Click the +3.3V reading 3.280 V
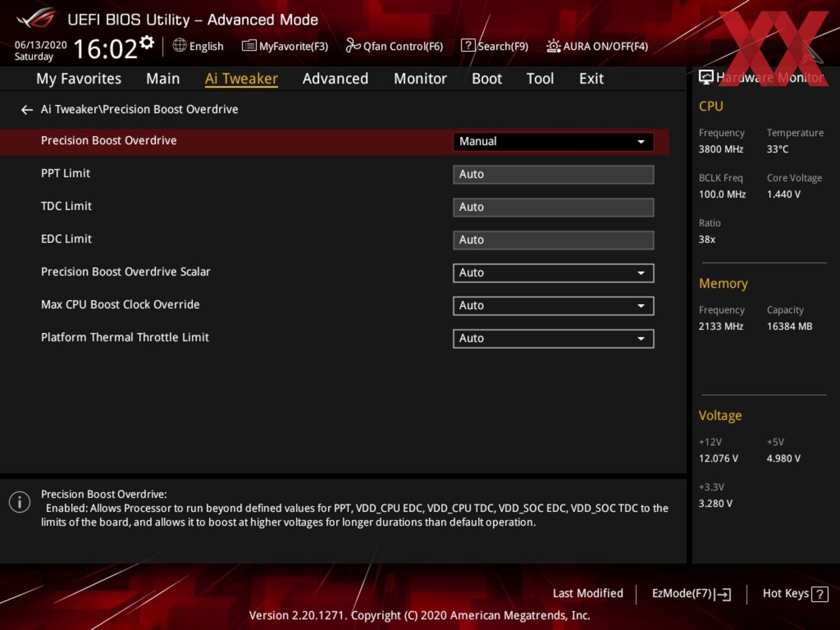Image resolution: width=840 pixels, height=630 pixels. 715,504
